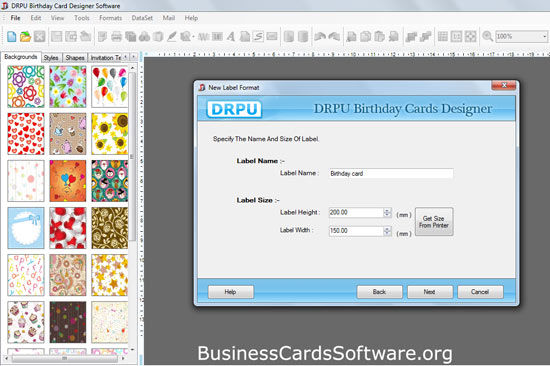The height and width of the screenshot is (366, 550).
Task: Show more tabs with the tab-scroll arrow
Action: [x=133, y=57]
